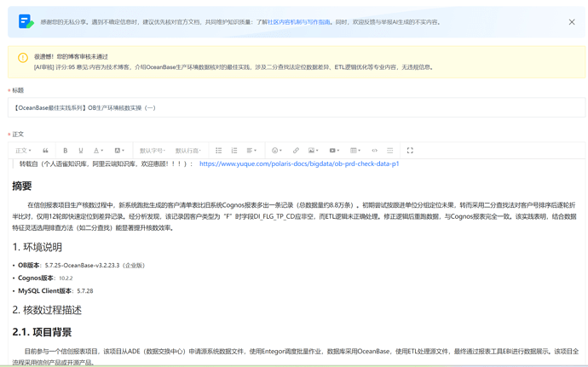This screenshot has width=588, height=367.
Task: Toggle fullscreen editor mode
Action: coord(410,151)
